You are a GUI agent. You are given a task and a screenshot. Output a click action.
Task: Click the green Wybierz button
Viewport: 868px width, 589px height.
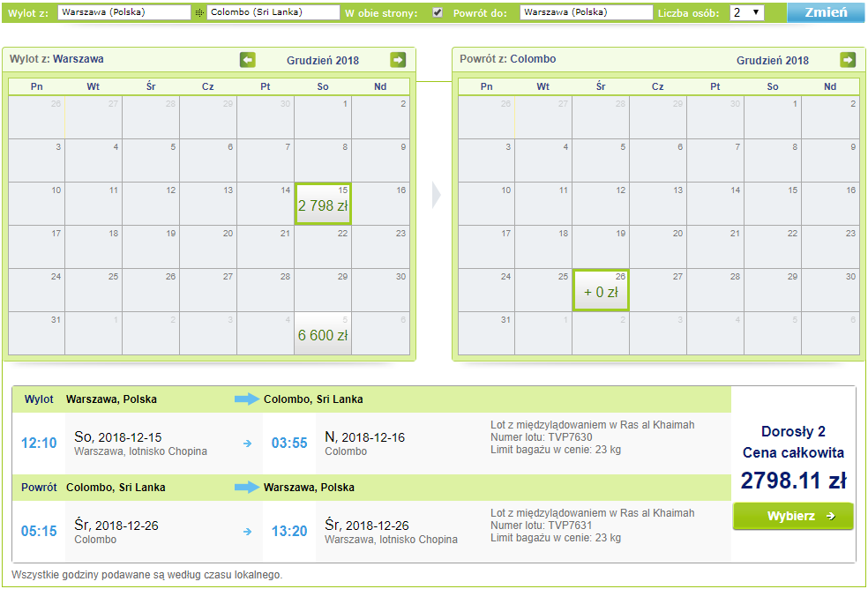(793, 516)
